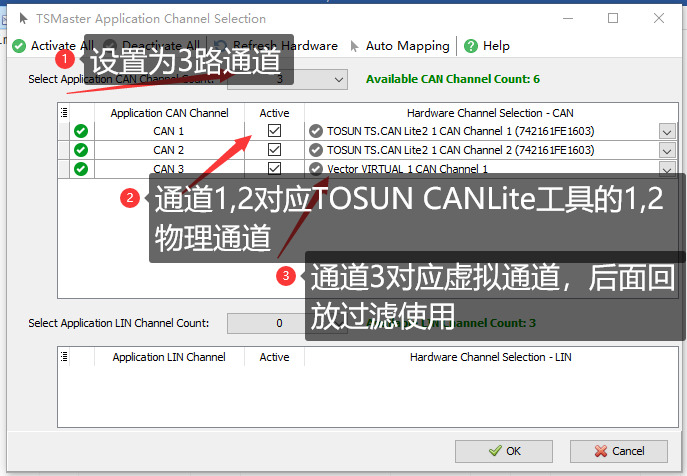Click the green check icon of CAN 3
This screenshot has width=687, height=476.
[81, 169]
